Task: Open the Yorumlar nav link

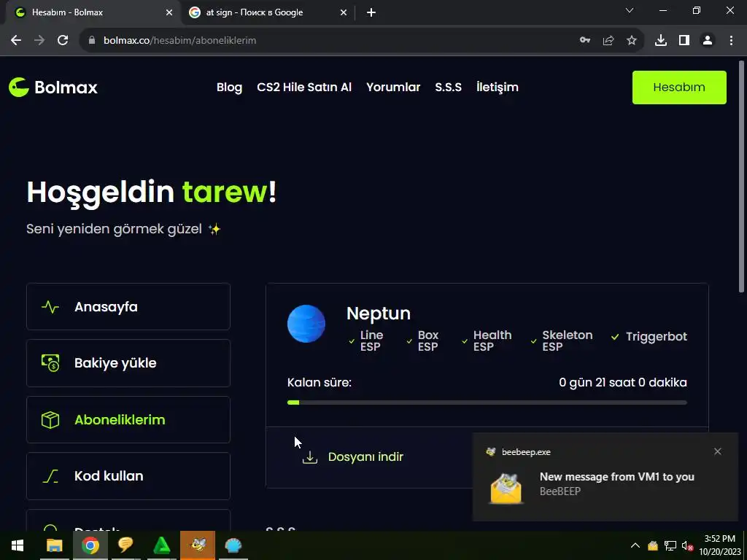Action: [393, 87]
